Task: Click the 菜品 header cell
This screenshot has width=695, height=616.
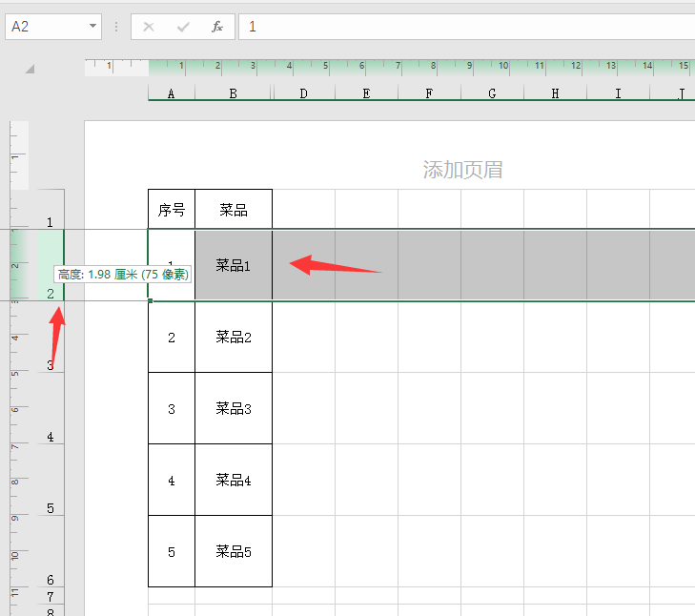Action: pyautogui.click(x=233, y=210)
